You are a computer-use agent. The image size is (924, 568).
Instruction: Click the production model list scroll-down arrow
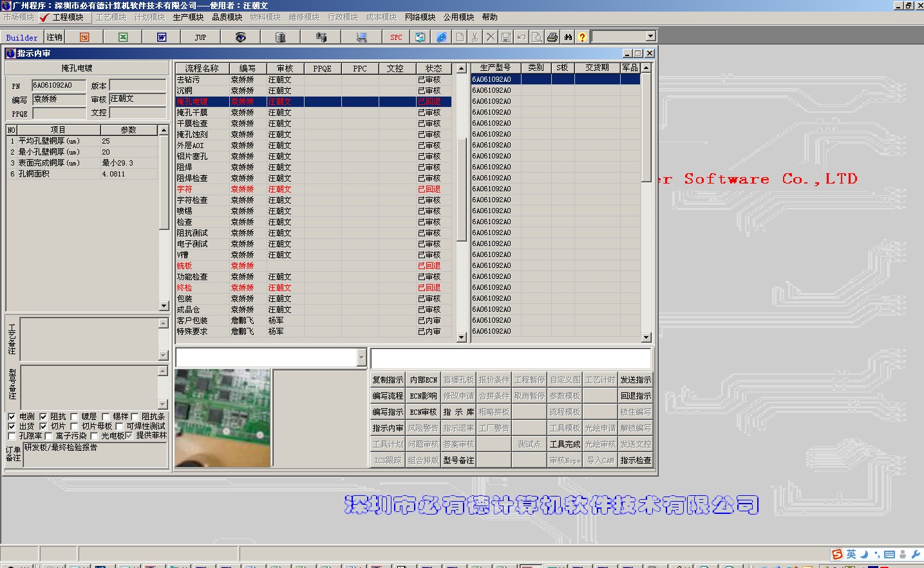646,337
